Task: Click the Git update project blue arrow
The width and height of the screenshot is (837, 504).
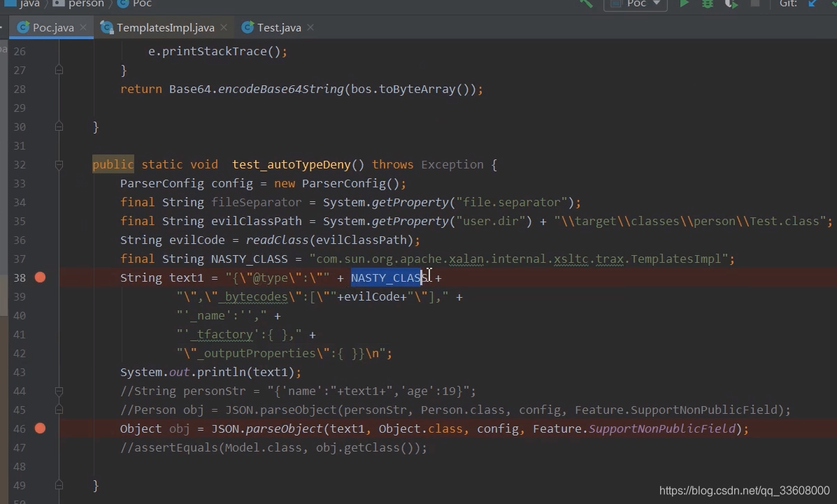Action: point(812,3)
